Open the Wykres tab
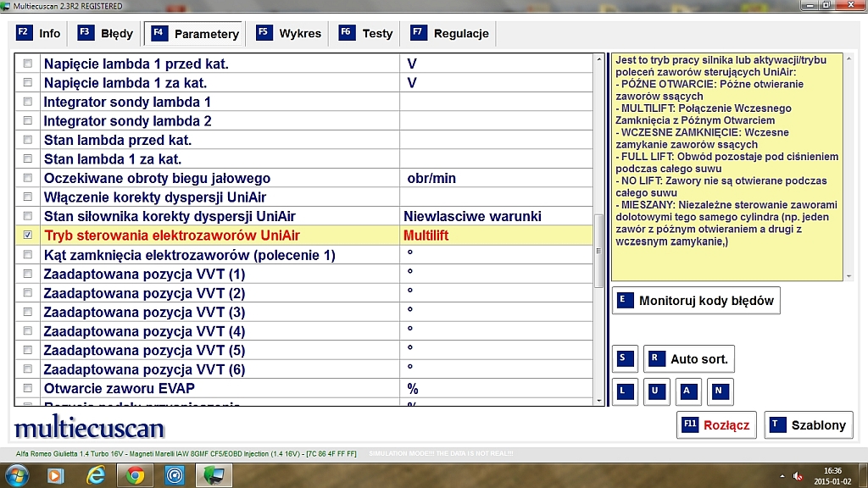Image resolution: width=868 pixels, height=488 pixels. click(x=289, y=34)
